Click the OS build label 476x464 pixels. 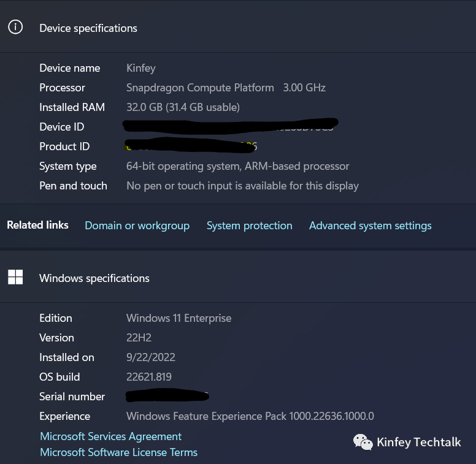60,377
